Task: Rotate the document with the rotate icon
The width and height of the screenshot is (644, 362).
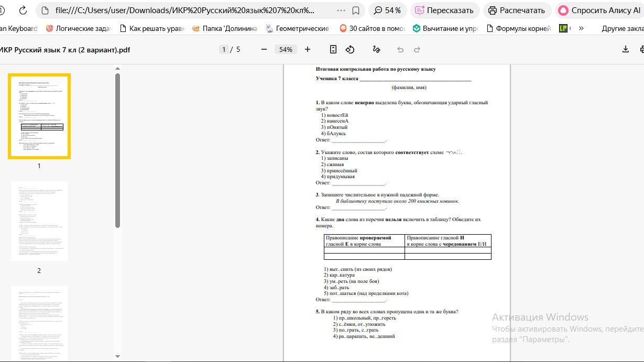Action: (350, 49)
